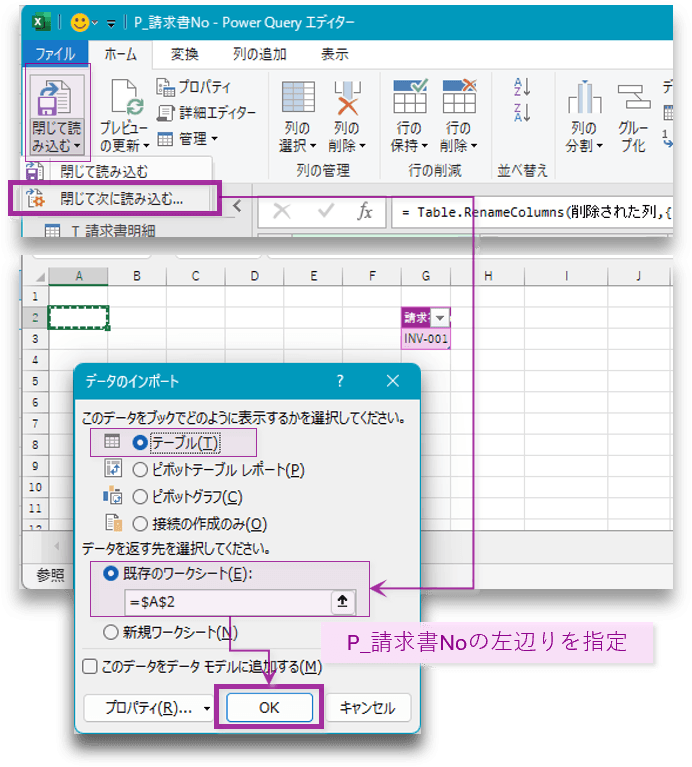
Task: Open the プロパティ(R) button dropdown arrow
Action: 207,708
